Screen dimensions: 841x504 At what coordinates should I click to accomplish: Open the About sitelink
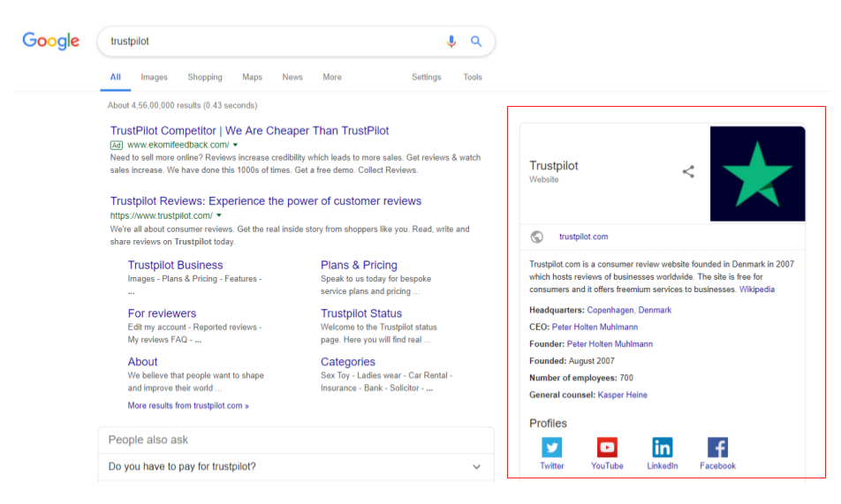pos(143,361)
